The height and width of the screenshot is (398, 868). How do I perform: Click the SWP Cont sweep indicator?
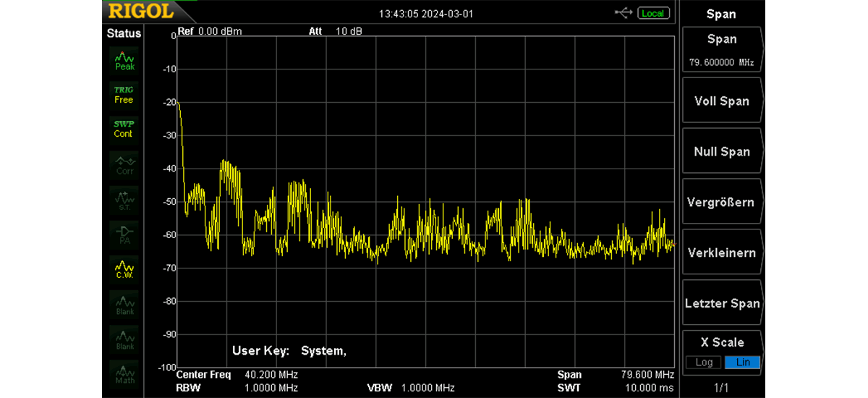click(124, 129)
